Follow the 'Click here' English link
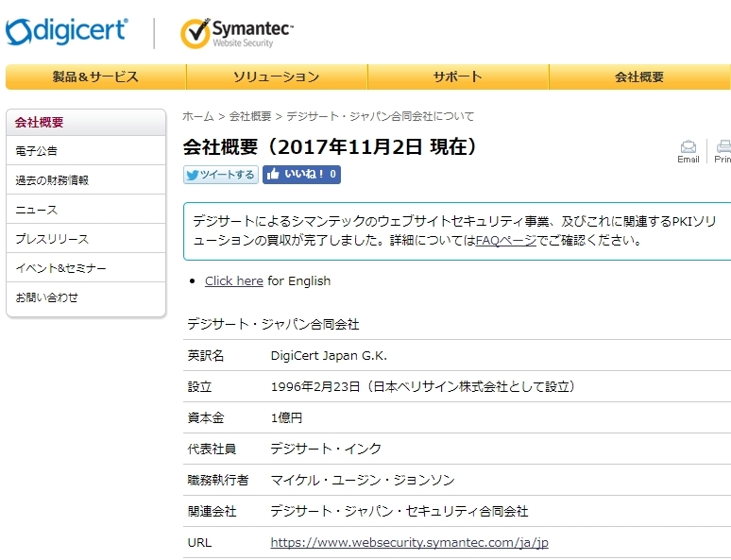This screenshot has height=560, width=731. click(x=233, y=280)
